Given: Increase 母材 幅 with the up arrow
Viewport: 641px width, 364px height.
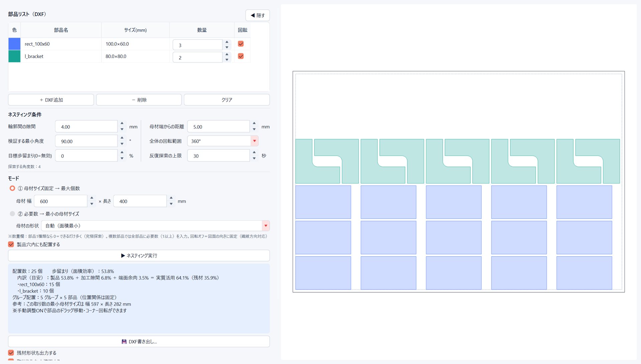Looking at the screenshot, I should coord(91,198).
